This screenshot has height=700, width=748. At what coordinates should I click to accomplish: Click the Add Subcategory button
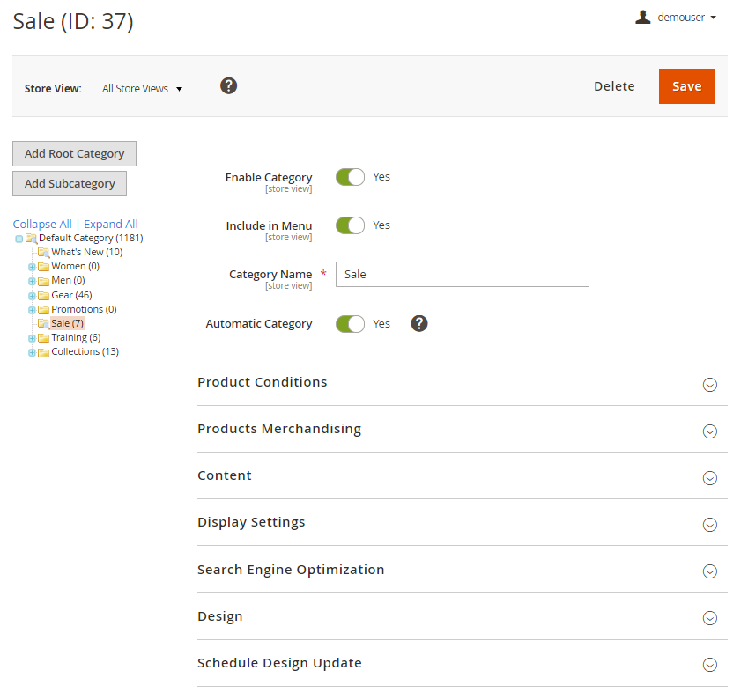pyautogui.click(x=70, y=183)
